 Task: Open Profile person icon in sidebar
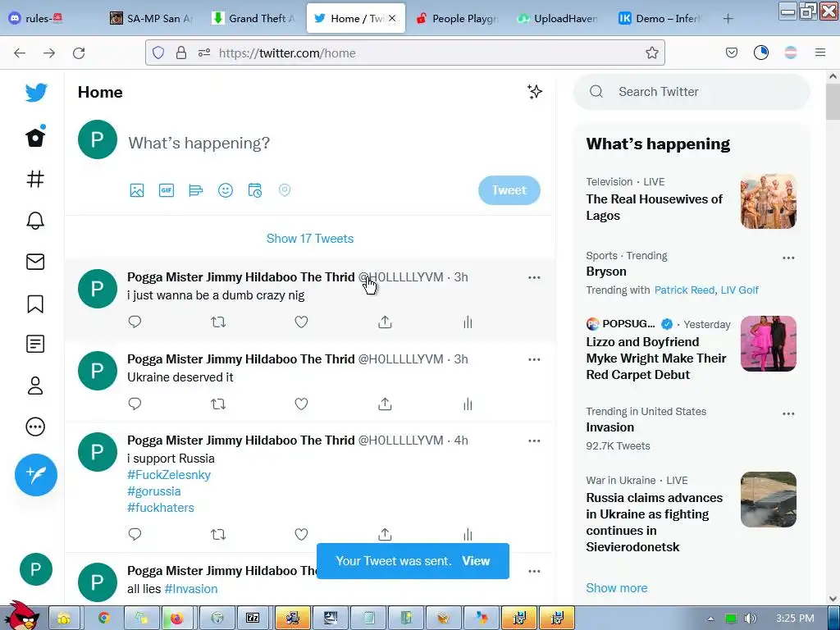(x=35, y=386)
